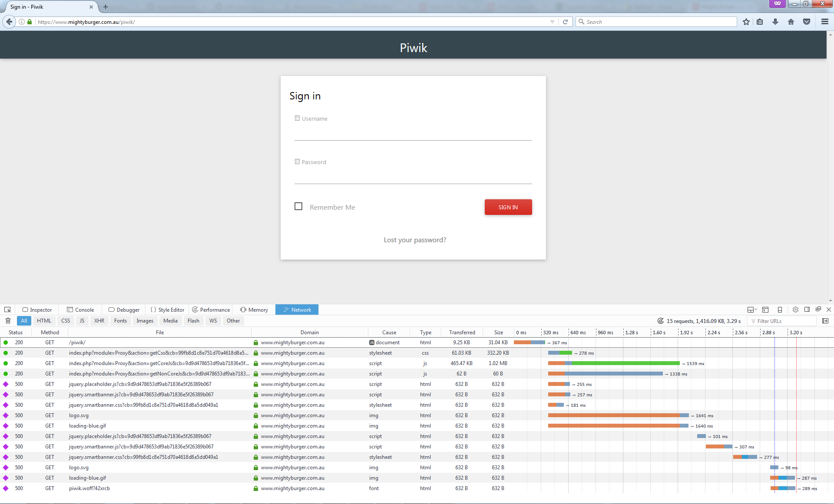Sort requests by Size column header
Image resolution: width=834 pixels, height=504 pixels.
499,332
